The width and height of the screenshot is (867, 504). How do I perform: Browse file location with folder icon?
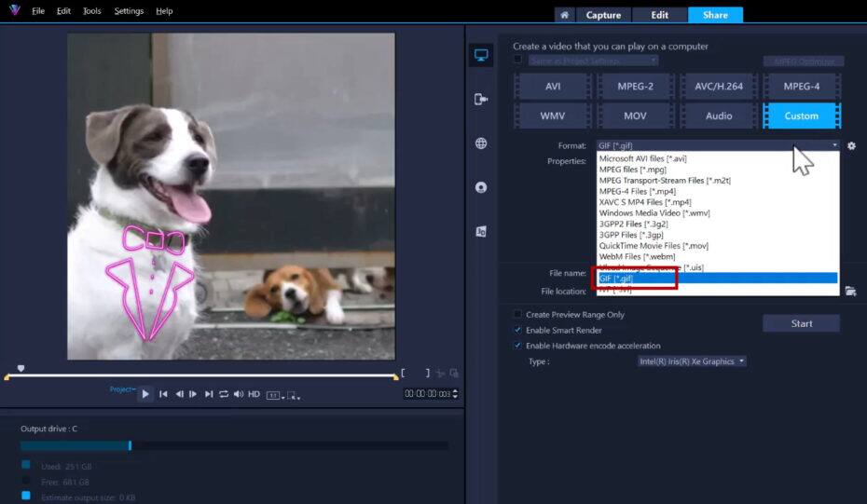(850, 292)
